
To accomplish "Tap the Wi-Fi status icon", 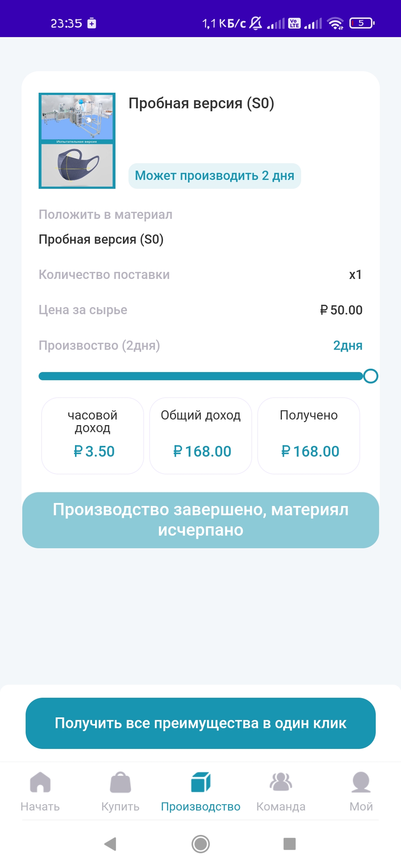I will click(335, 23).
